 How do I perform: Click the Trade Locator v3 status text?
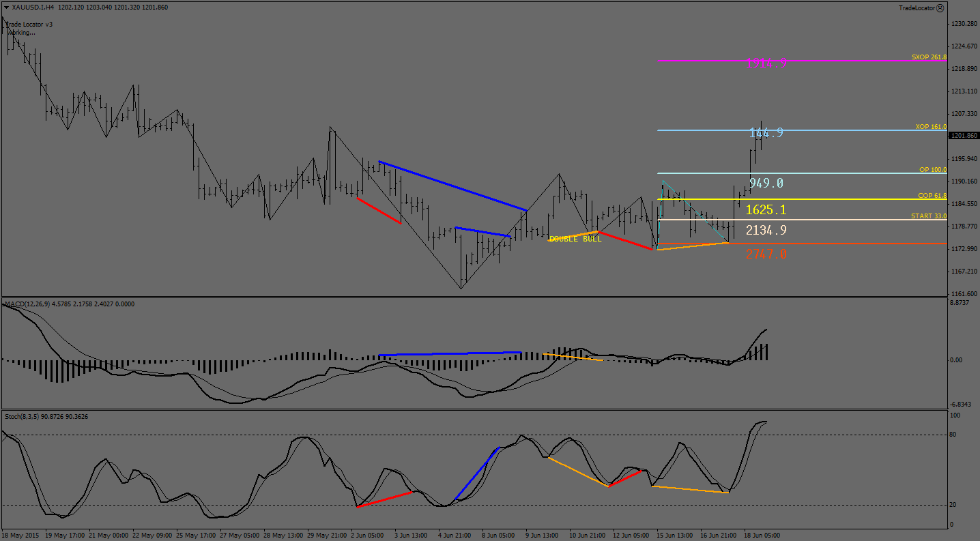[x=29, y=25]
